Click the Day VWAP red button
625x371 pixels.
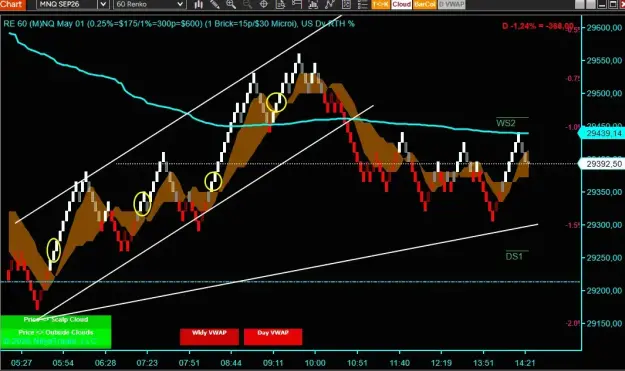(x=273, y=337)
